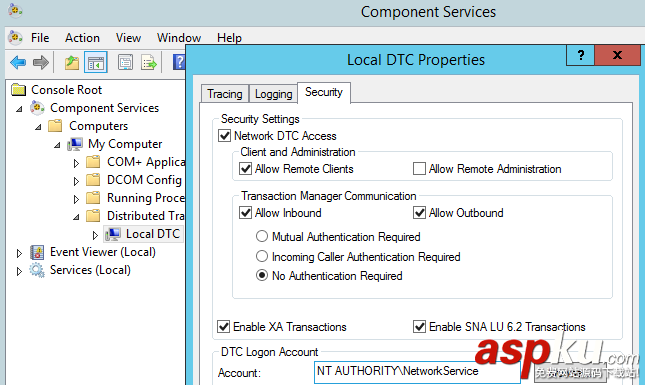Switch to the Tracing tab
The image size is (645, 385).
pyautogui.click(x=225, y=94)
